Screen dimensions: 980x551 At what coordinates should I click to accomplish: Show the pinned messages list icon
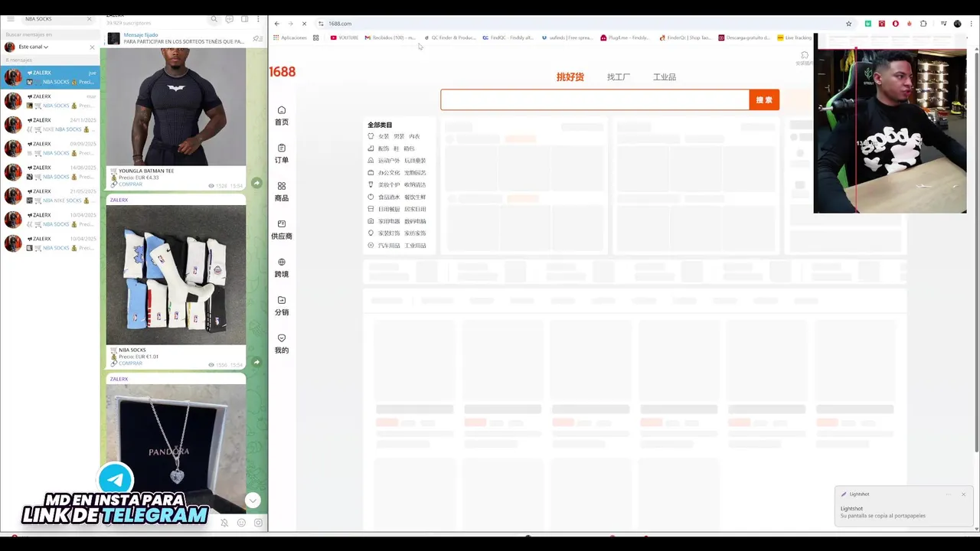(x=257, y=38)
